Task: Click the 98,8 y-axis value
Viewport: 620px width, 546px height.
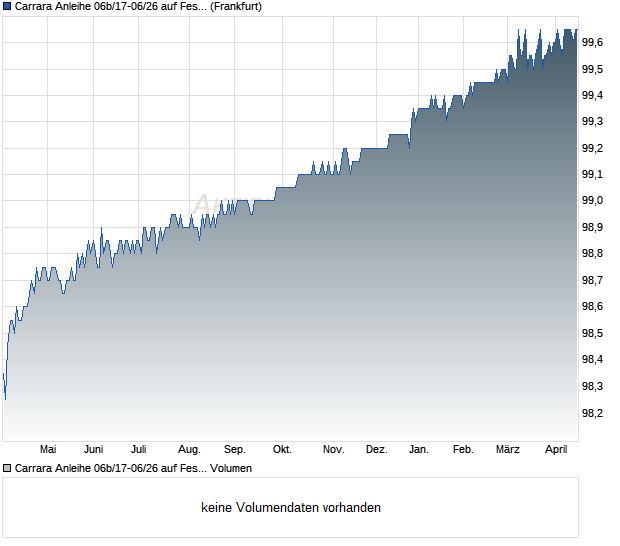Action: click(593, 253)
